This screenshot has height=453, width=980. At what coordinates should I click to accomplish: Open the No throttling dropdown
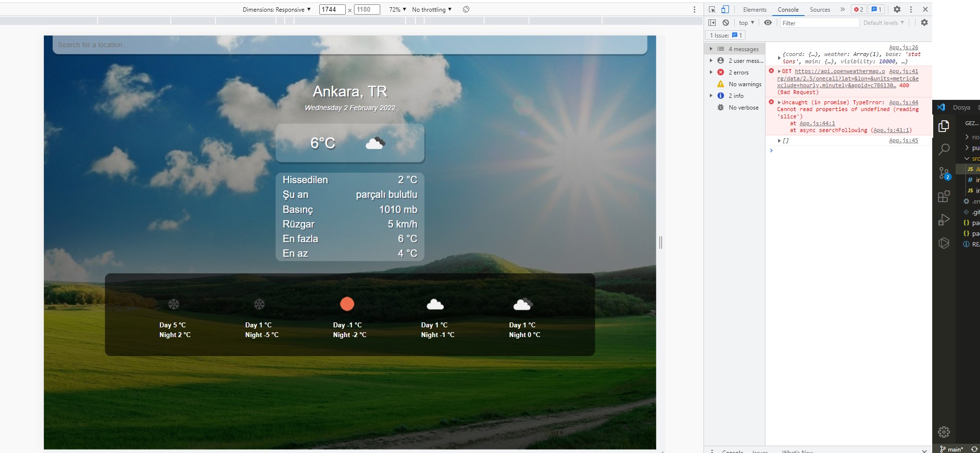(431, 9)
